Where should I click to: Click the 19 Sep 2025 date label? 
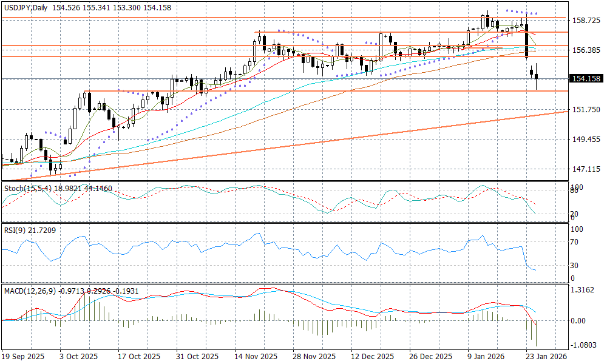pos(23,357)
